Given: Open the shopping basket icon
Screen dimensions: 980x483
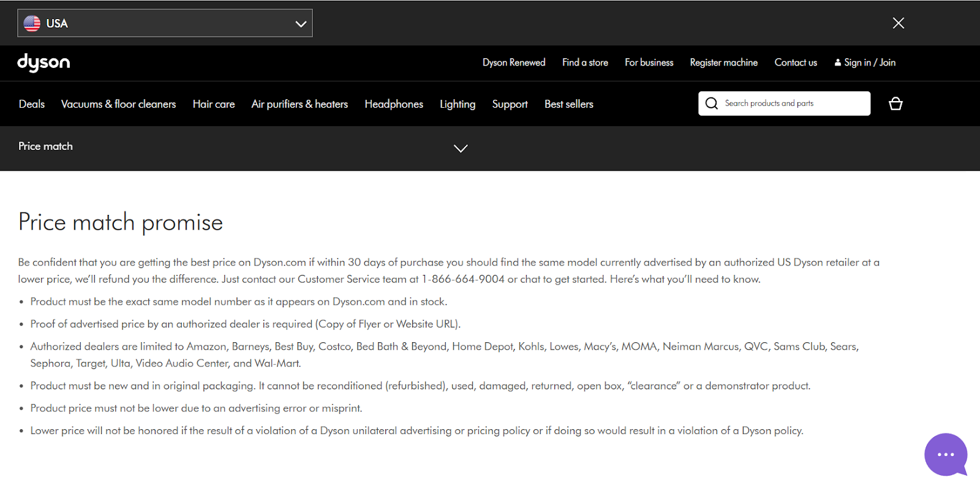Looking at the screenshot, I should (x=895, y=103).
